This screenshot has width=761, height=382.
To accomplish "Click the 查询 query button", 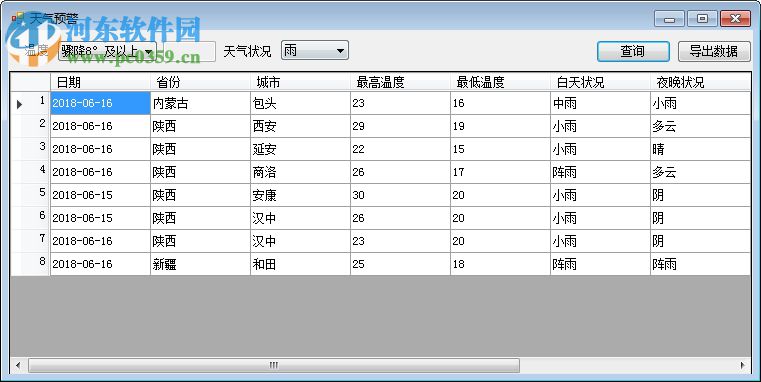I will 633,51.
